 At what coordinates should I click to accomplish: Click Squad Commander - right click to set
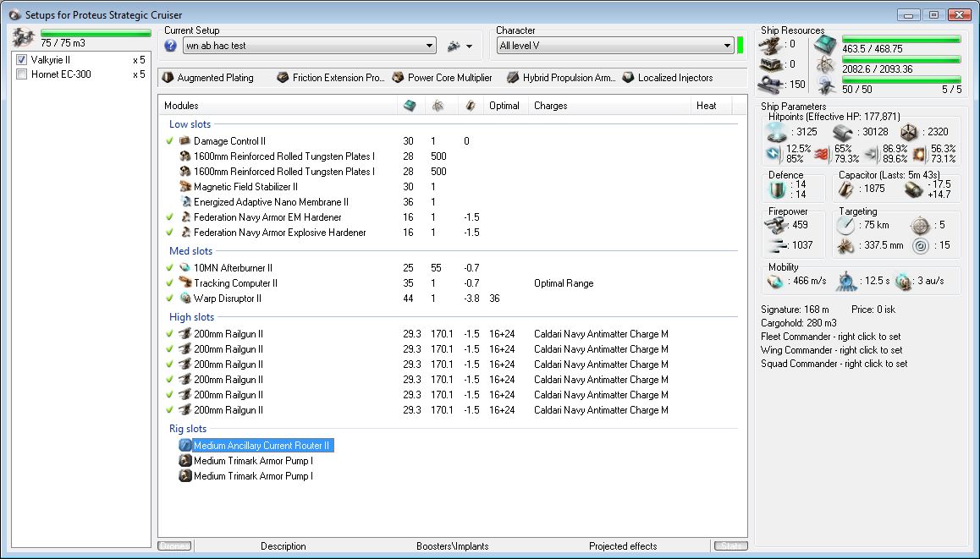pos(834,364)
